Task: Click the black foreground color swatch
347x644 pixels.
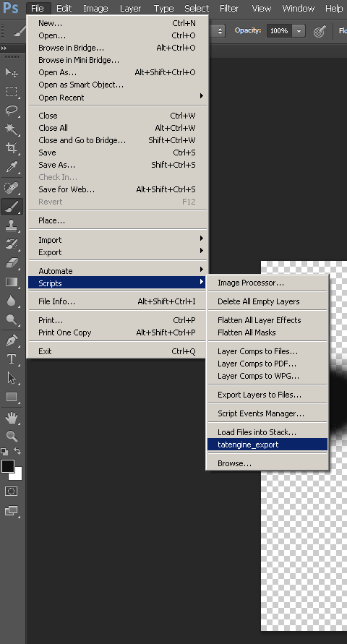Action: 8,466
